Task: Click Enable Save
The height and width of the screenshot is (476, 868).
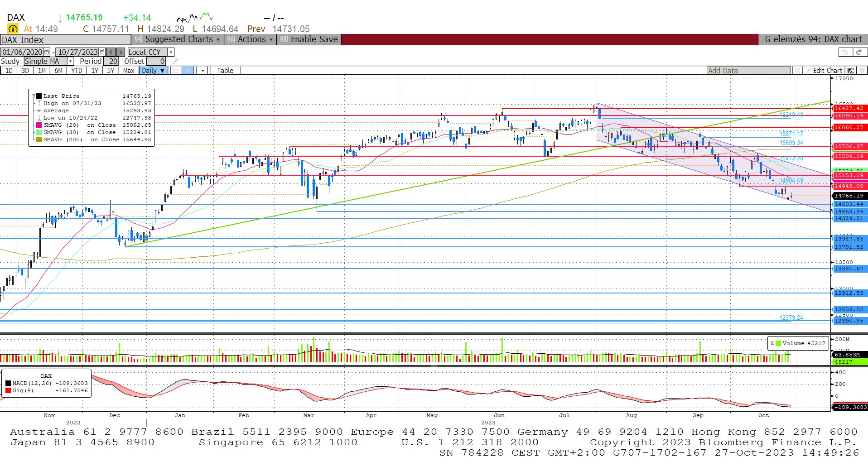Action: click(309, 39)
